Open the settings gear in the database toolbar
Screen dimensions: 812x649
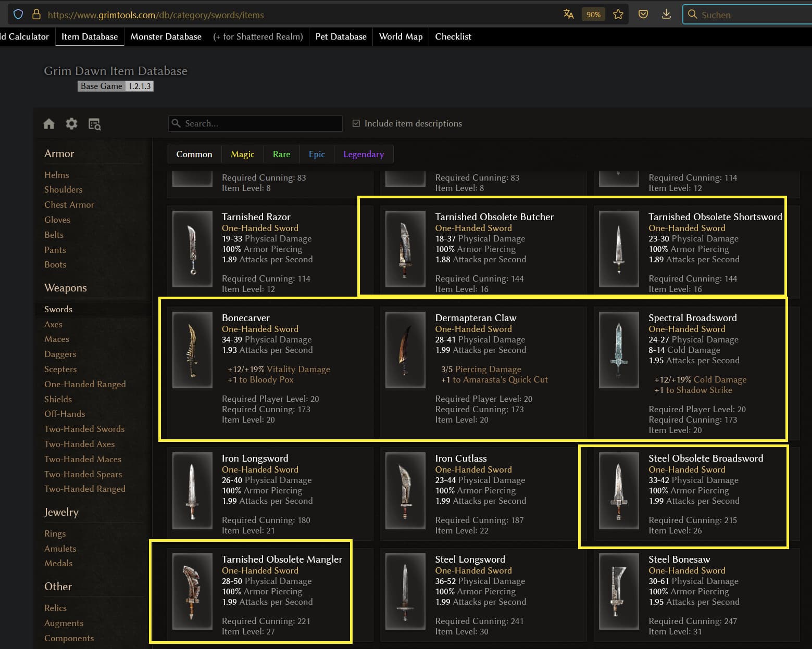click(x=71, y=123)
